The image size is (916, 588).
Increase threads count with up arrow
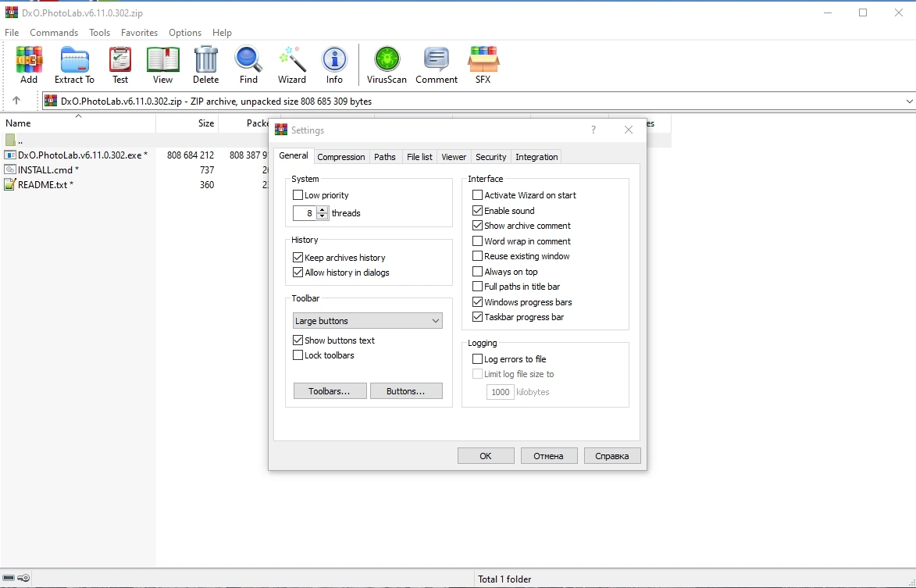pos(322,209)
